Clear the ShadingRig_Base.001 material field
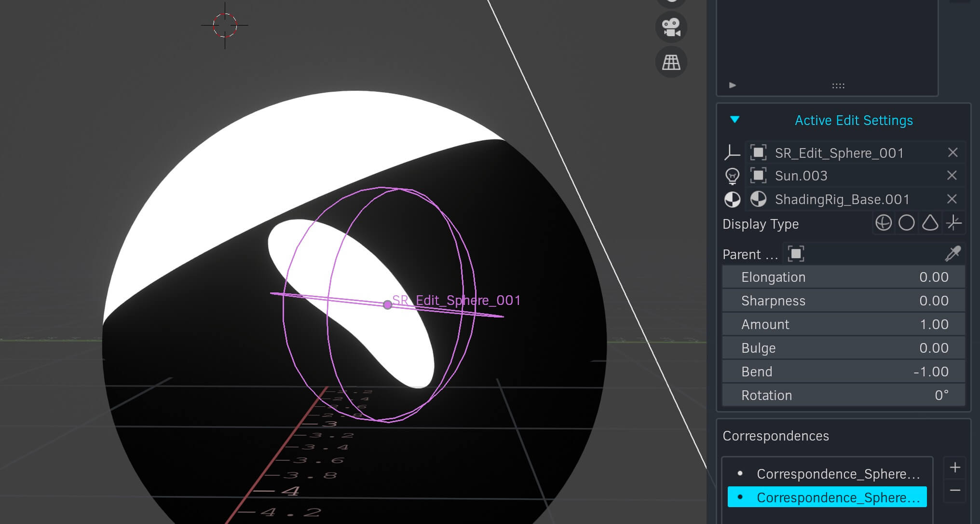980x524 pixels. (952, 199)
